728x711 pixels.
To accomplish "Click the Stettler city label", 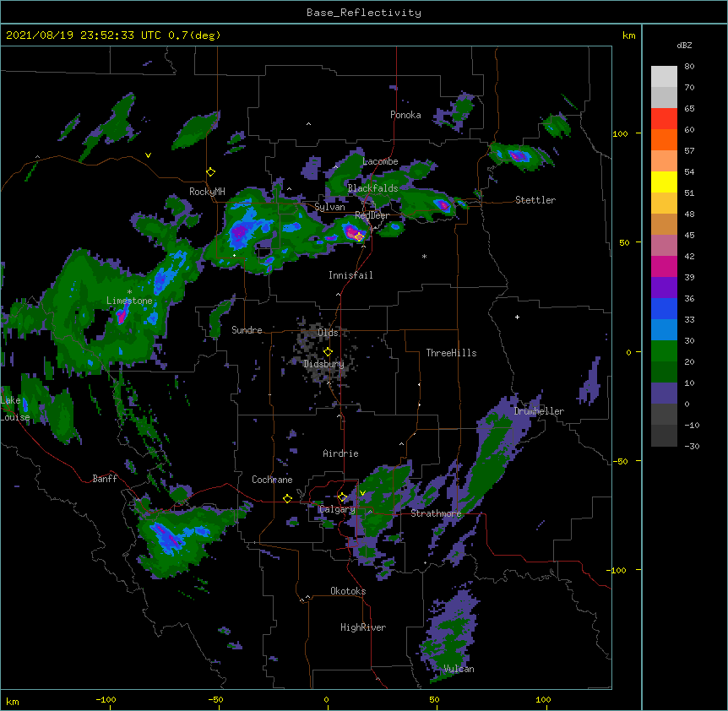I will (535, 200).
